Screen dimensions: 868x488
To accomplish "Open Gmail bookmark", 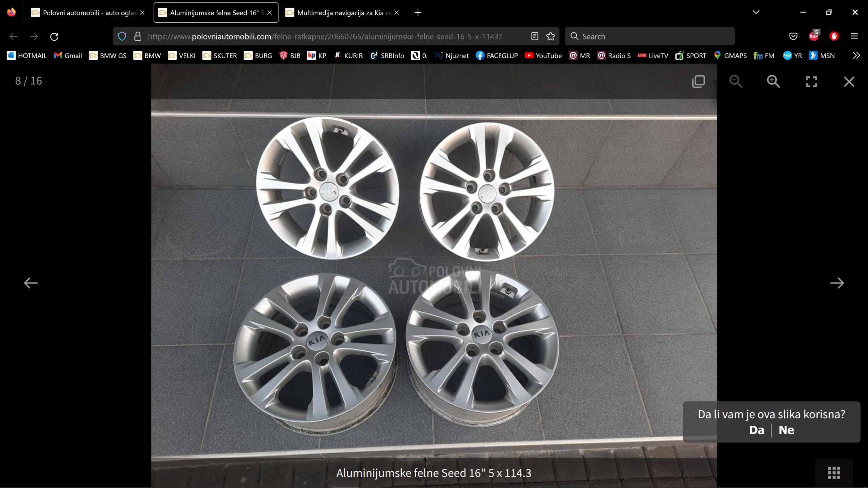I will tap(68, 56).
